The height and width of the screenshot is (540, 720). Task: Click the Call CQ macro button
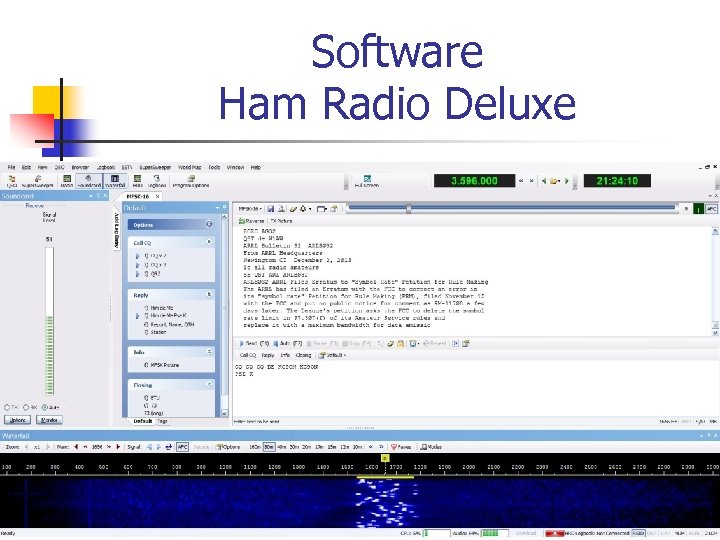click(248, 355)
